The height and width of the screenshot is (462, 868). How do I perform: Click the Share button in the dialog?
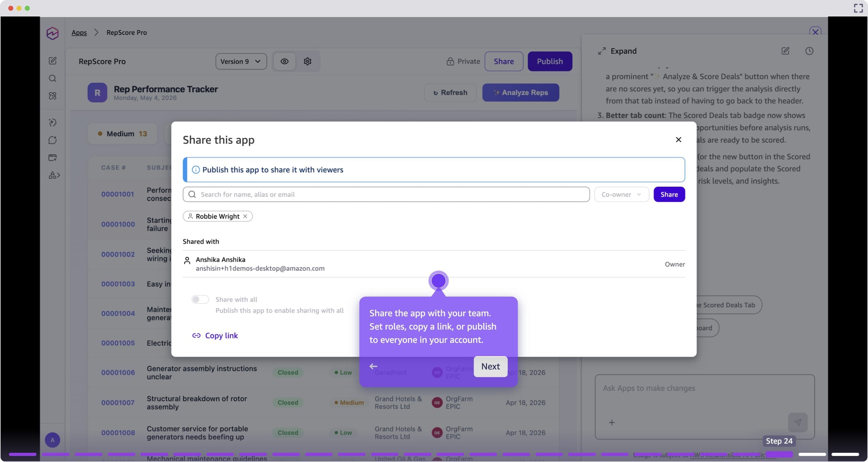tap(669, 194)
